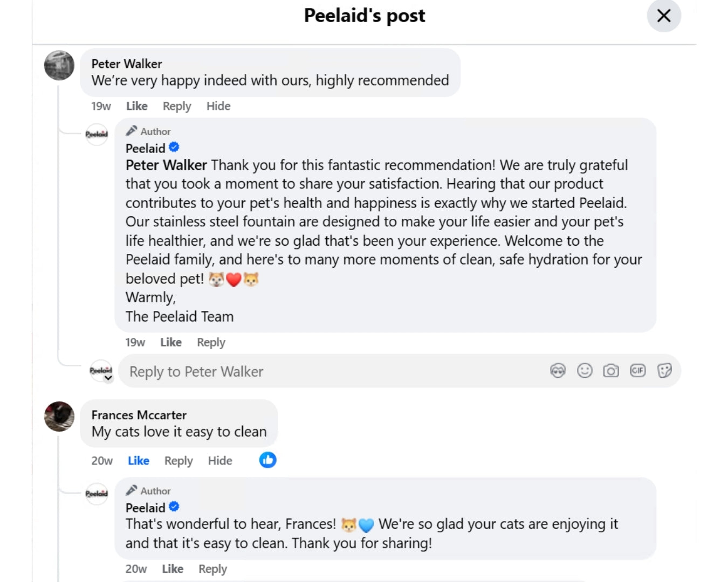This screenshot has width=728, height=582.
Task: Open the GIF picker in reply box
Action: (637, 371)
